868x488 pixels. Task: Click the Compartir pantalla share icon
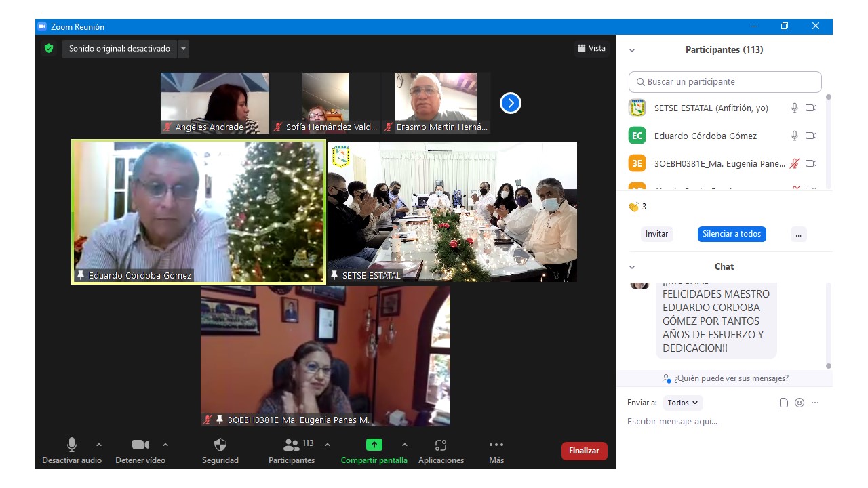pos(374,445)
